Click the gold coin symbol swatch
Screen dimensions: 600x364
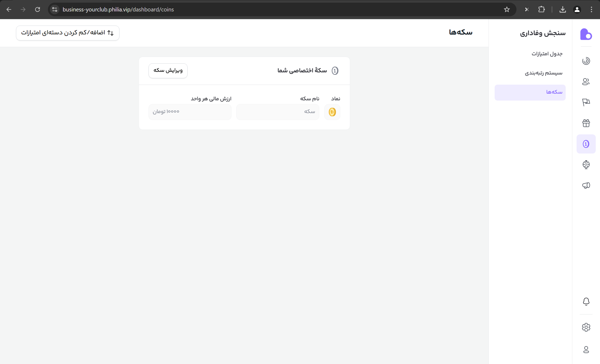click(332, 112)
